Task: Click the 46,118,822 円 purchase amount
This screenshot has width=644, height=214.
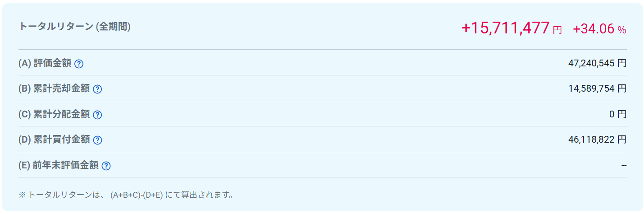Action: click(597, 140)
